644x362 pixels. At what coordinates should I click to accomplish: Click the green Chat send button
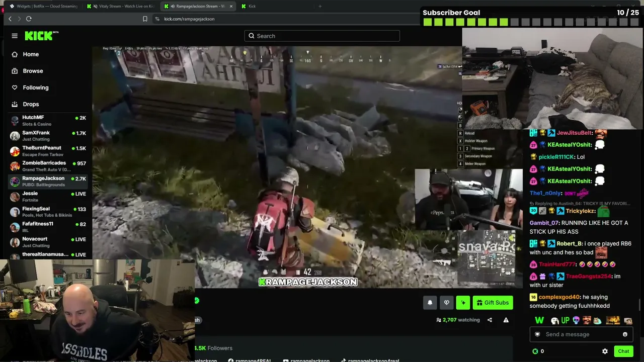(623, 351)
